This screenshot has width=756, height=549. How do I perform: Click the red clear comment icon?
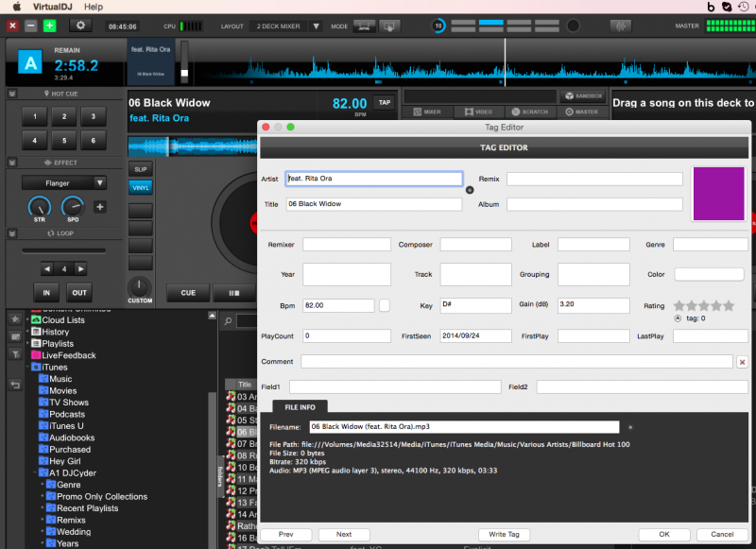pyautogui.click(x=742, y=362)
